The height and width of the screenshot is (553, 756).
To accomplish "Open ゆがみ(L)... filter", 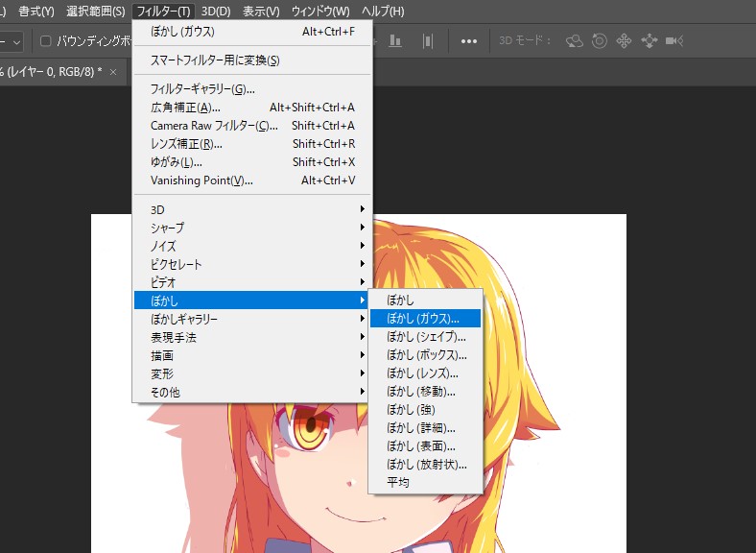I will coord(252,162).
